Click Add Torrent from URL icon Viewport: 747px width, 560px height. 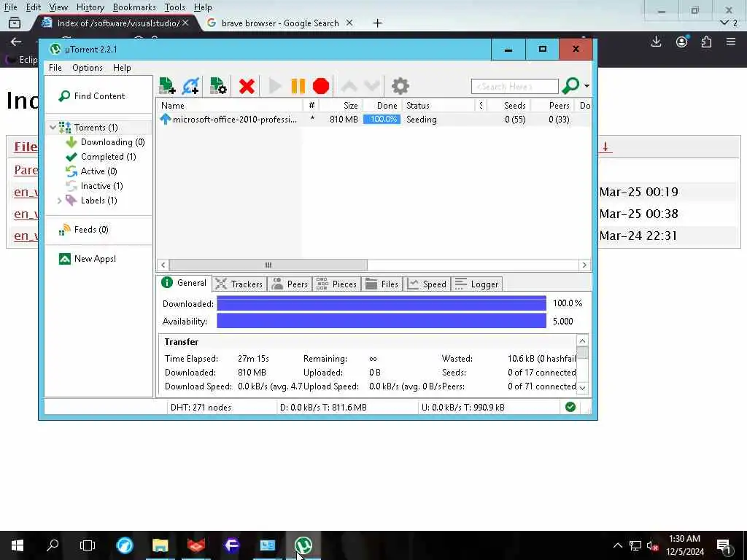click(191, 86)
